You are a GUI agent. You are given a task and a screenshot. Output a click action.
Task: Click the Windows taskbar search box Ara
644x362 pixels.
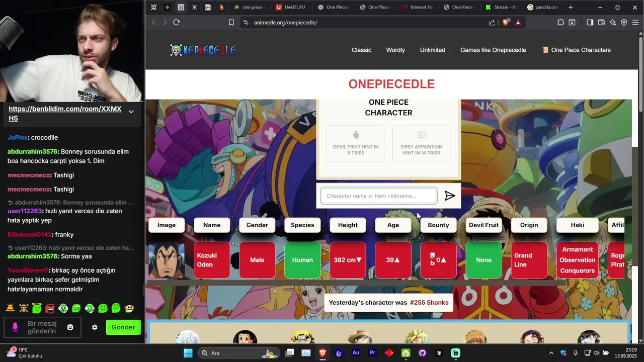point(240,353)
